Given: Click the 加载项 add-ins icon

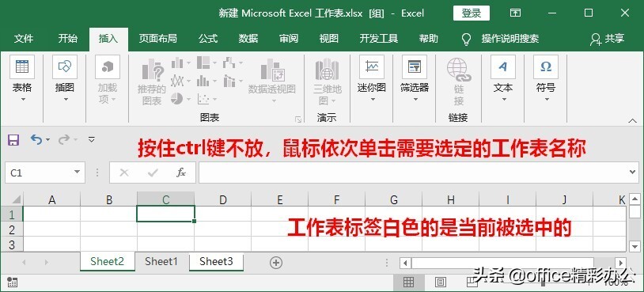Looking at the screenshot, I should click(108, 67).
